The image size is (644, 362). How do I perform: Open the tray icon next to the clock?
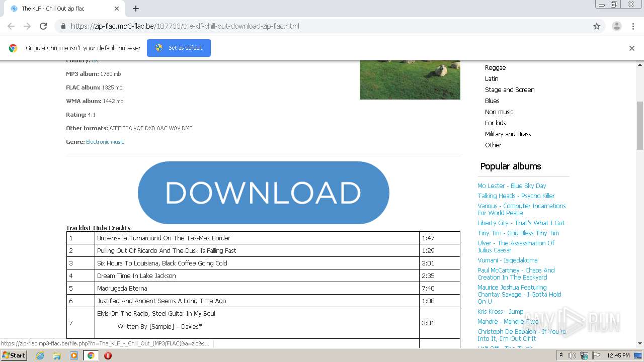point(638,355)
